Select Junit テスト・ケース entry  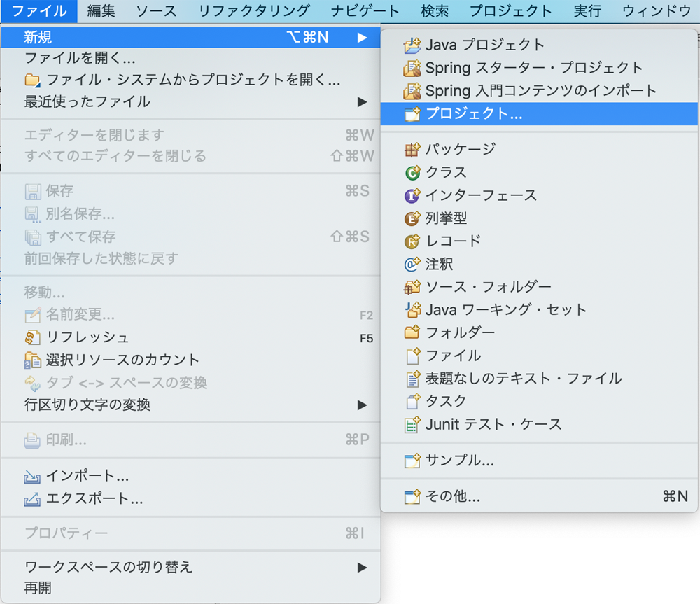(539, 425)
